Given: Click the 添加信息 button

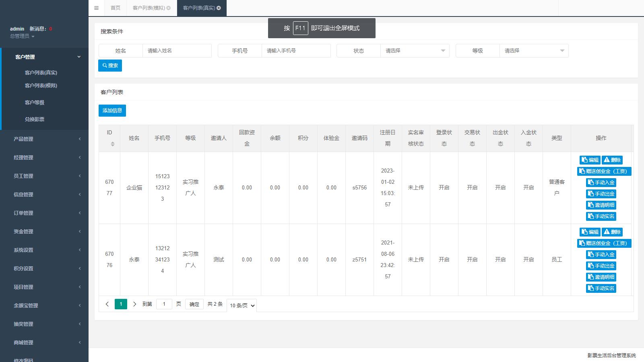Looking at the screenshot, I should coord(112,111).
